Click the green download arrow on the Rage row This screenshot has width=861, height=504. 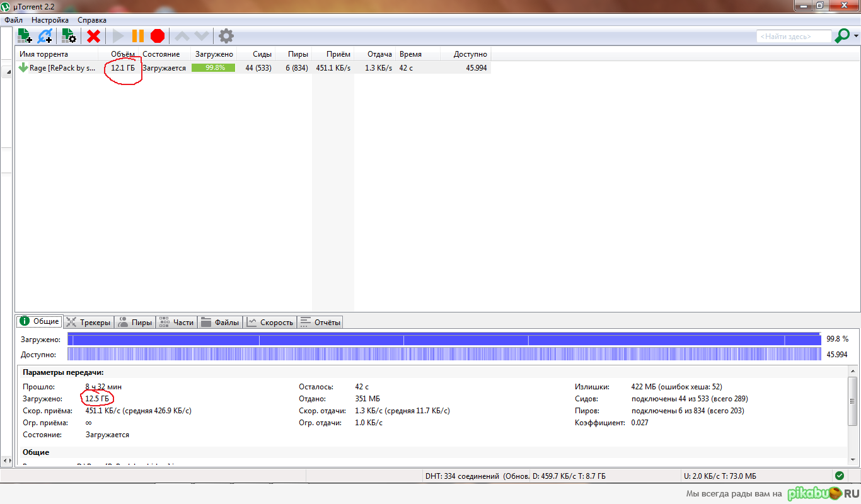click(x=23, y=67)
